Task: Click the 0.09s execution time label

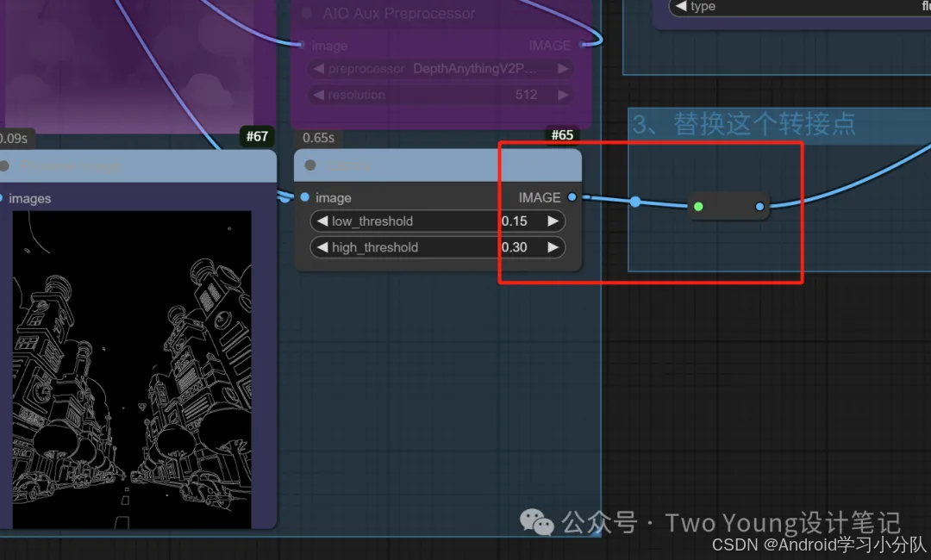Action: coord(14,139)
